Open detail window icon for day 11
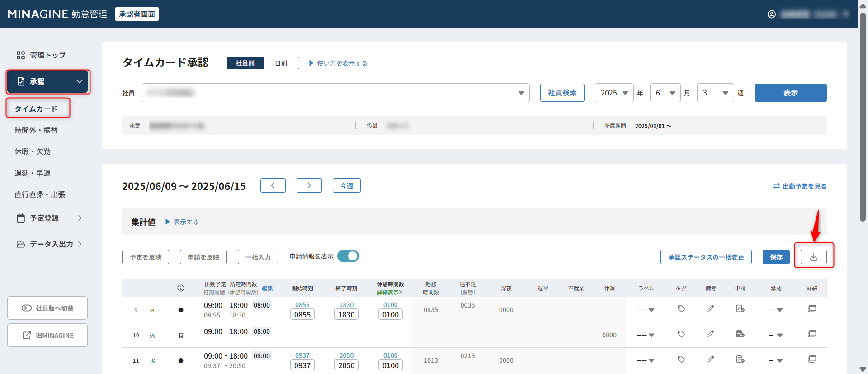Screen dimensions: 868x374 pos(812,359)
